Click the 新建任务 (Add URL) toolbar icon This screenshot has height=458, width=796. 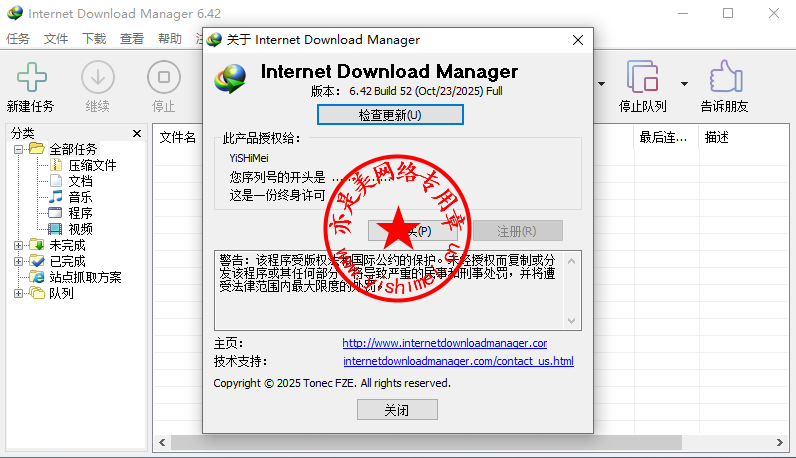pos(31,78)
